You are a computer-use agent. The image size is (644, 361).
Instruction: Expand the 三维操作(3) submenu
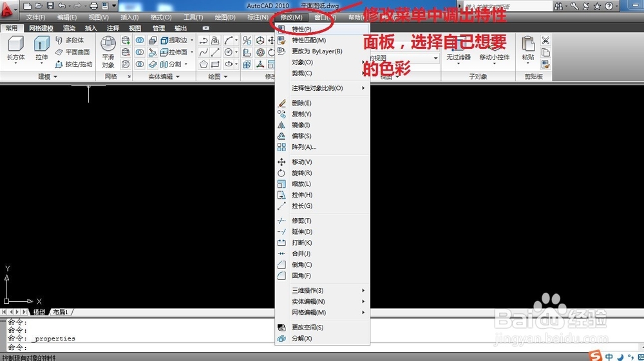click(323, 290)
